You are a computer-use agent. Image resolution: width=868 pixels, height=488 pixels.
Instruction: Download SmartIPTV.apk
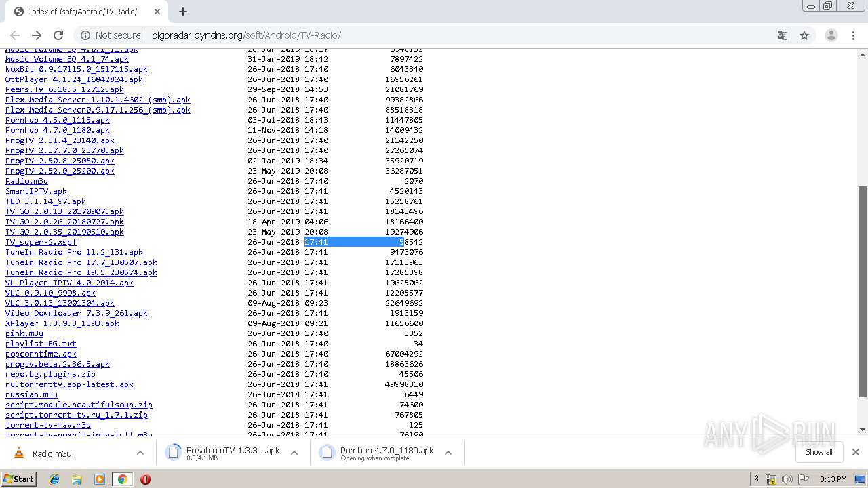coord(36,191)
